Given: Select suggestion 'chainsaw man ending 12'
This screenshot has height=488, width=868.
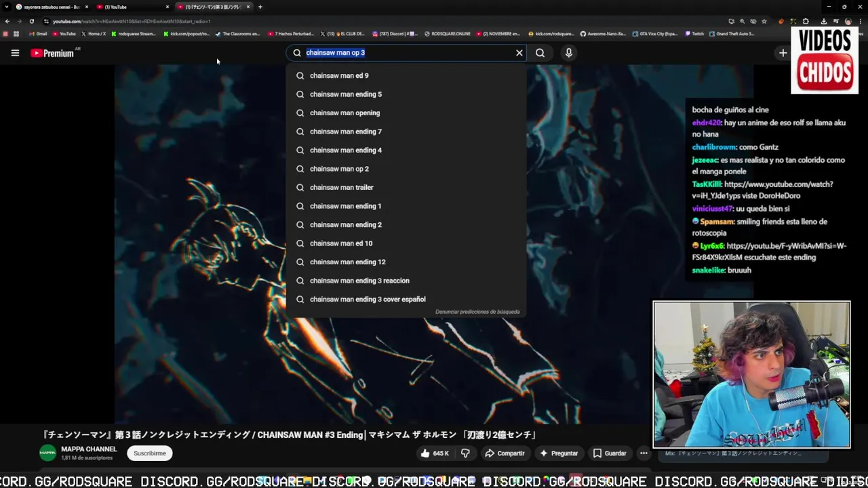Looking at the screenshot, I should tap(406, 262).
